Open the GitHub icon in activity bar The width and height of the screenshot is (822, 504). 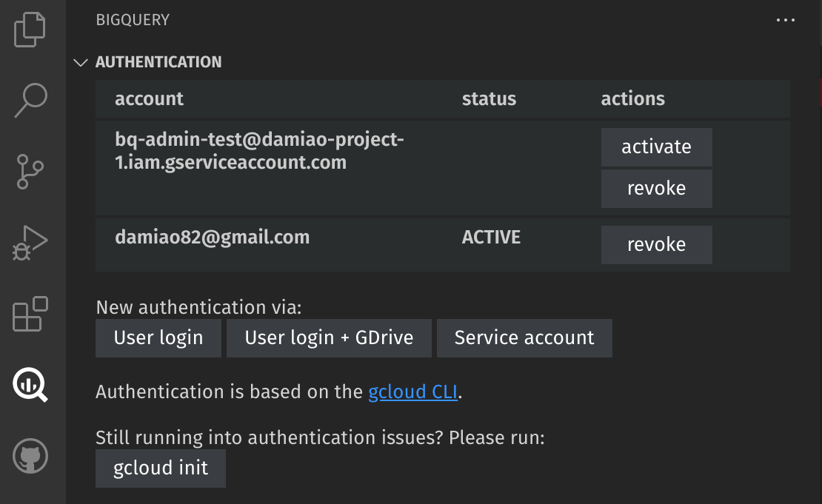[x=30, y=456]
